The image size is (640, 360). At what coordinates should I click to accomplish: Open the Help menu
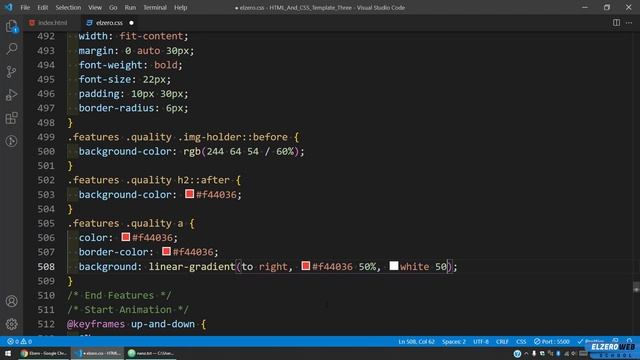[x=180, y=7]
